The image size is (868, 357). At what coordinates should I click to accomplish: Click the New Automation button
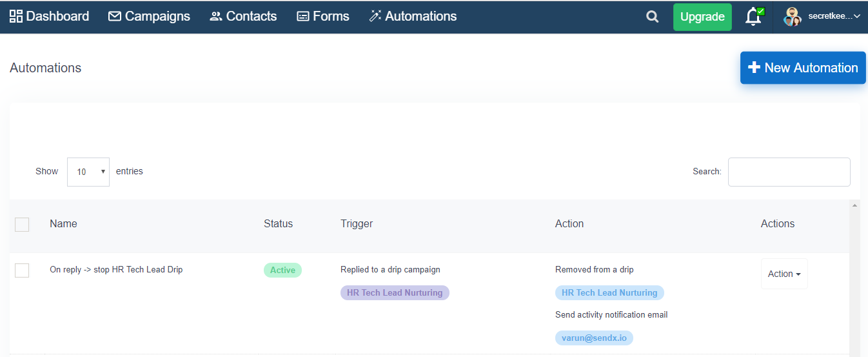tap(803, 68)
